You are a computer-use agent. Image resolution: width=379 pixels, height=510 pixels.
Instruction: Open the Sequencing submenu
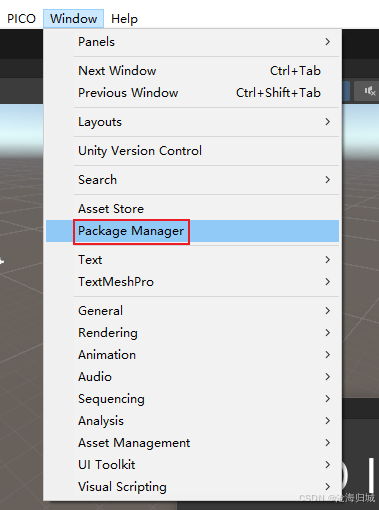pos(192,399)
